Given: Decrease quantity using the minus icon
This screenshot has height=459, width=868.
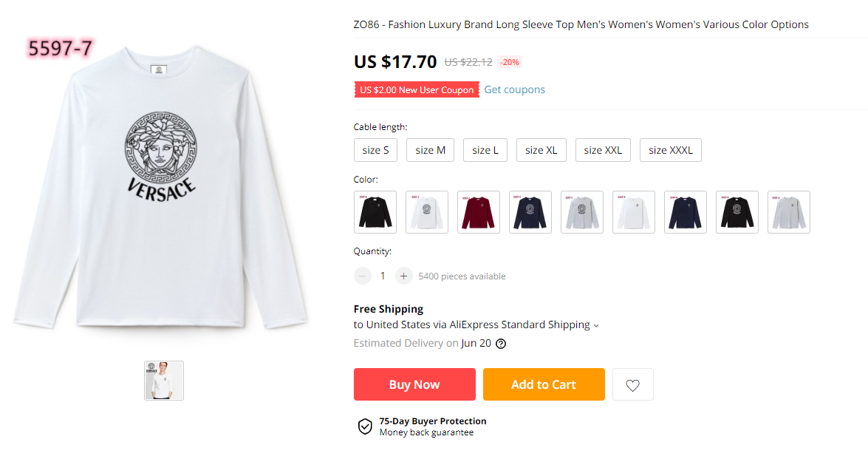Looking at the screenshot, I should (x=362, y=275).
